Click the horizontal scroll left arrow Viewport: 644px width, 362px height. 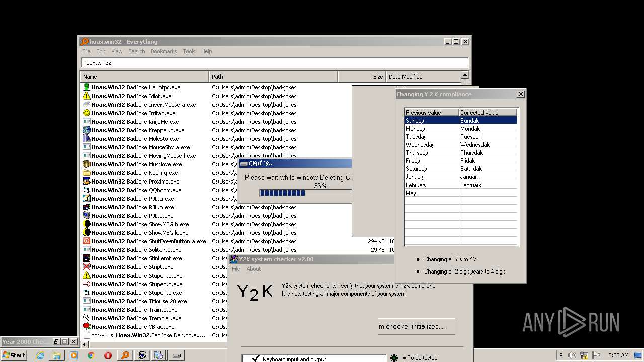click(x=84, y=345)
